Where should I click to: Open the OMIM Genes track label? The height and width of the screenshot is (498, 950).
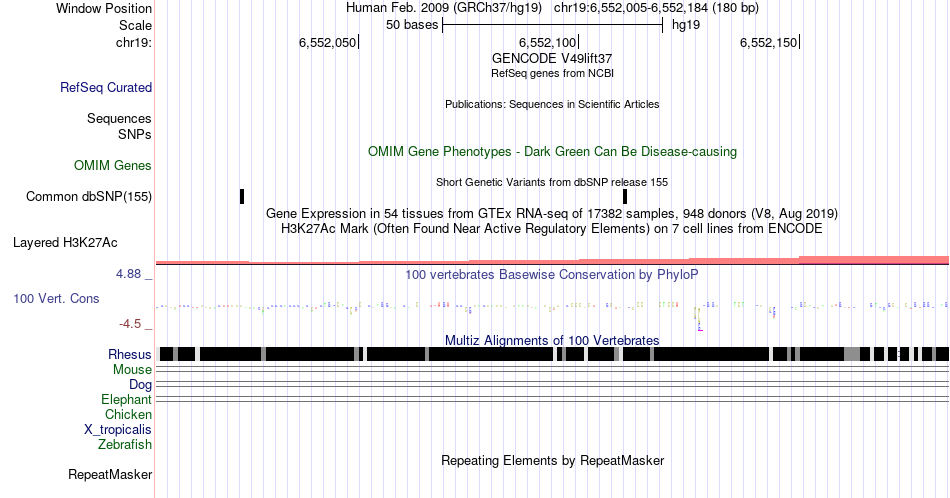coord(113,165)
